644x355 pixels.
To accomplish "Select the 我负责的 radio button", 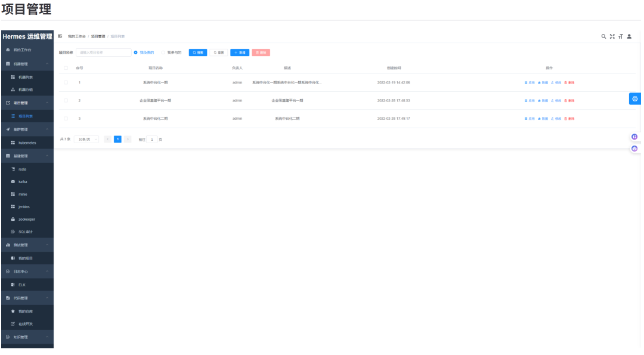I will tap(135, 53).
